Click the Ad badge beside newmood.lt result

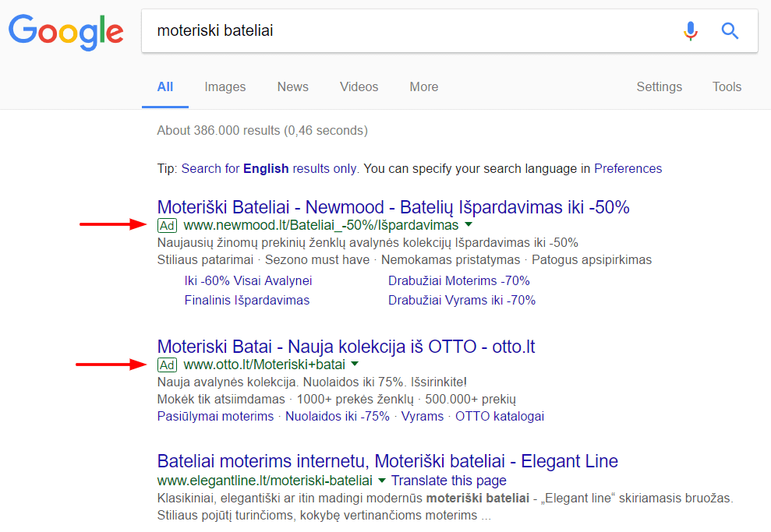(167, 225)
